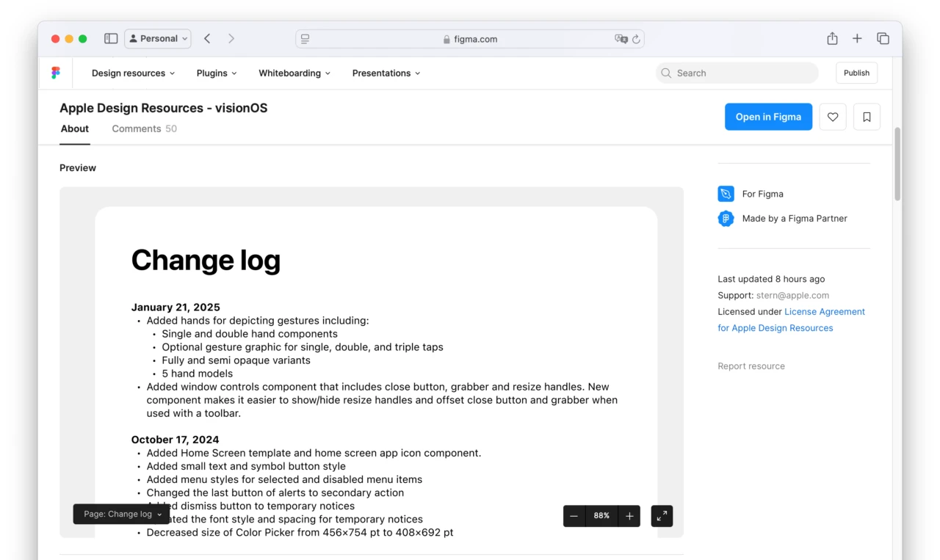The image size is (940, 560).
Task: Click the Figma logo home icon
Action: 56,73
